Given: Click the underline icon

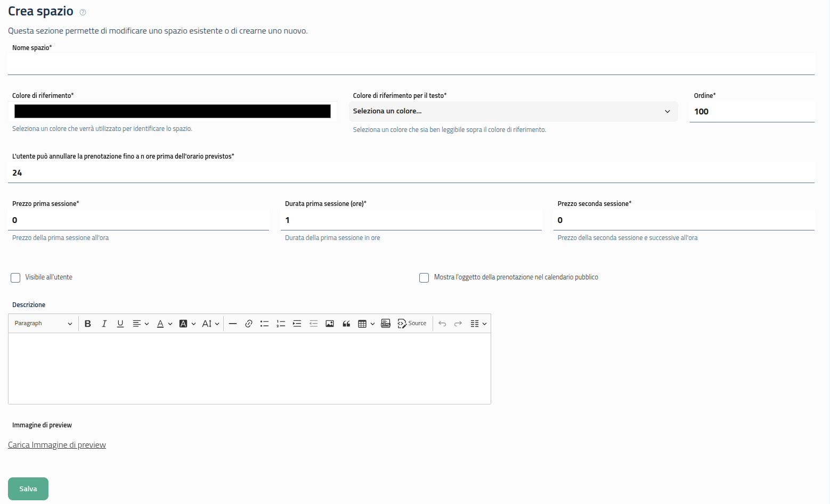Looking at the screenshot, I should tap(120, 324).
